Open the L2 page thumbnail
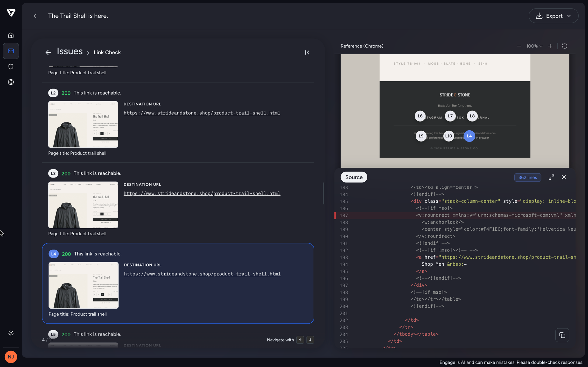 coord(83,124)
